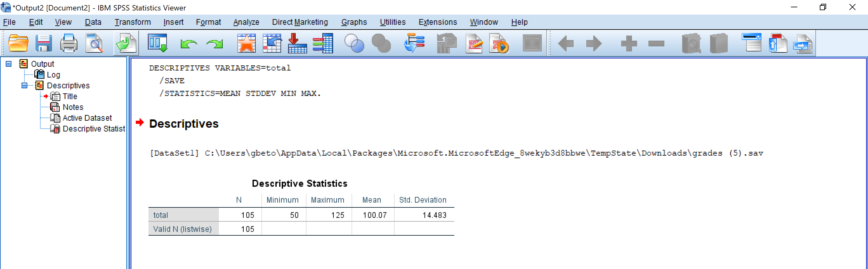The height and width of the screenshot is (269, 868).
Task: Click the overlapping blue circles icon
Action: [x=354, y=43]
